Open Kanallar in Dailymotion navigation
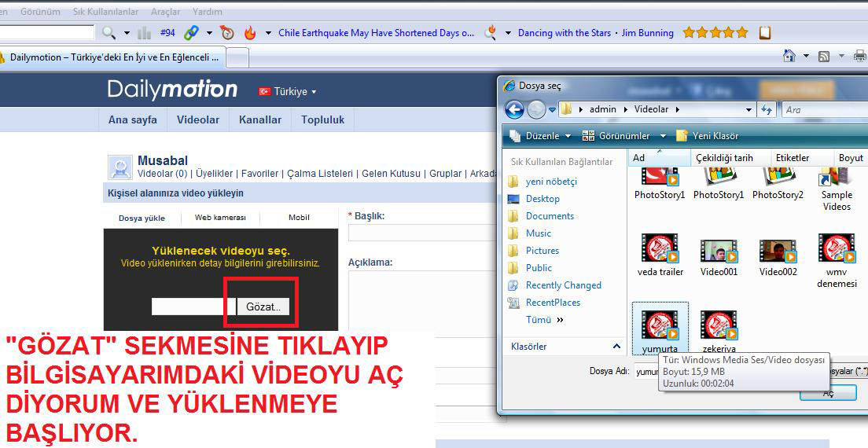The height and width of the screenshot is (448, 868). coord(260,119)
